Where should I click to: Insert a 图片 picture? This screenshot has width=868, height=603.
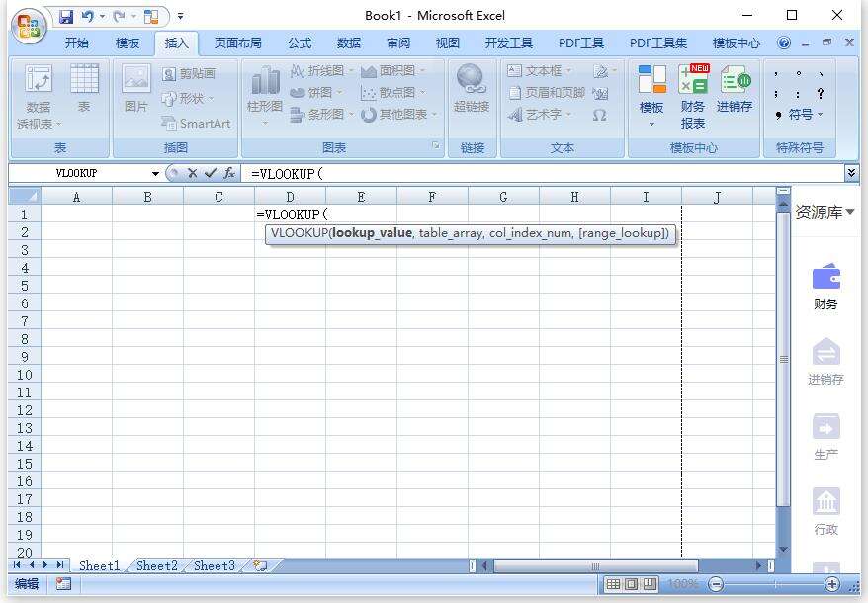tap(136, 89)
